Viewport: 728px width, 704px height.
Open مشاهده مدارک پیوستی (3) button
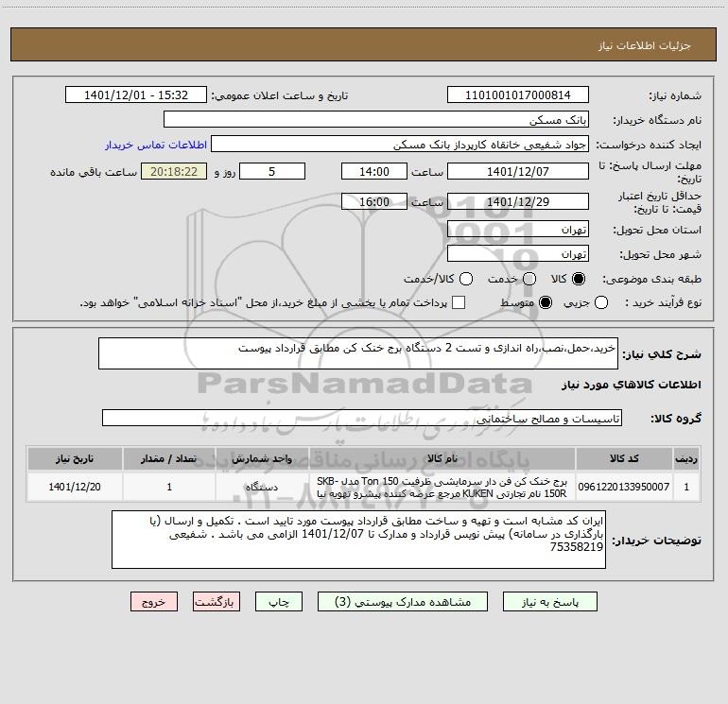(x=403, y=602)
